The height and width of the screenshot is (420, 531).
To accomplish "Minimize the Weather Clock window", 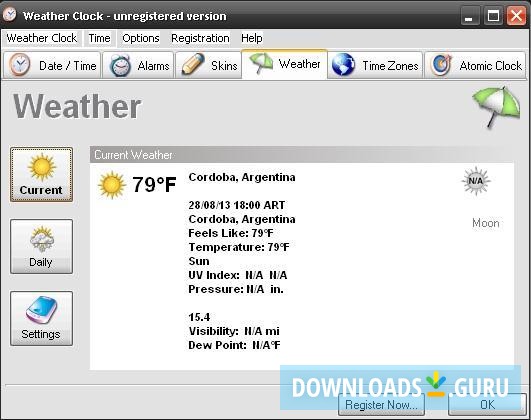I will pos(470,16).
